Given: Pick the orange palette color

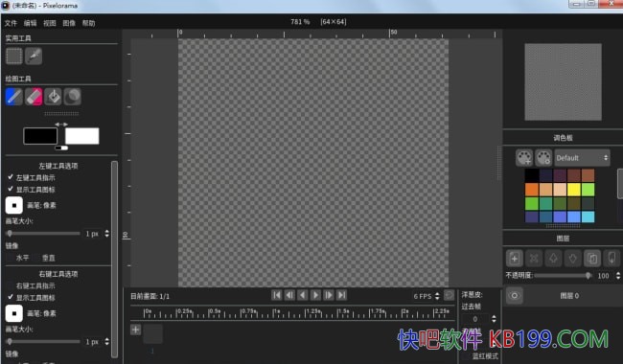Looking at the screenshot, I should [532, 190].
